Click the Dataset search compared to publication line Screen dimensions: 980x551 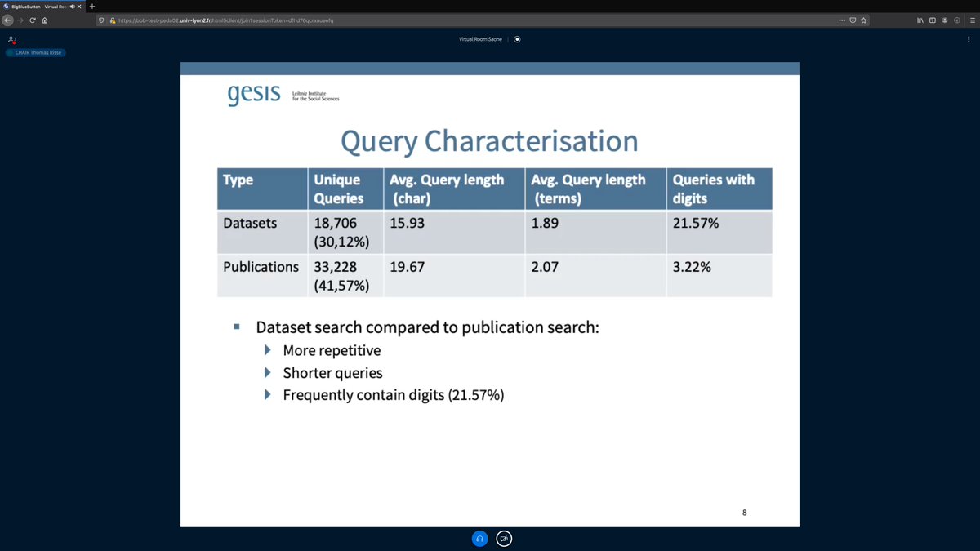pyautogui.click(x=428, y=327)
